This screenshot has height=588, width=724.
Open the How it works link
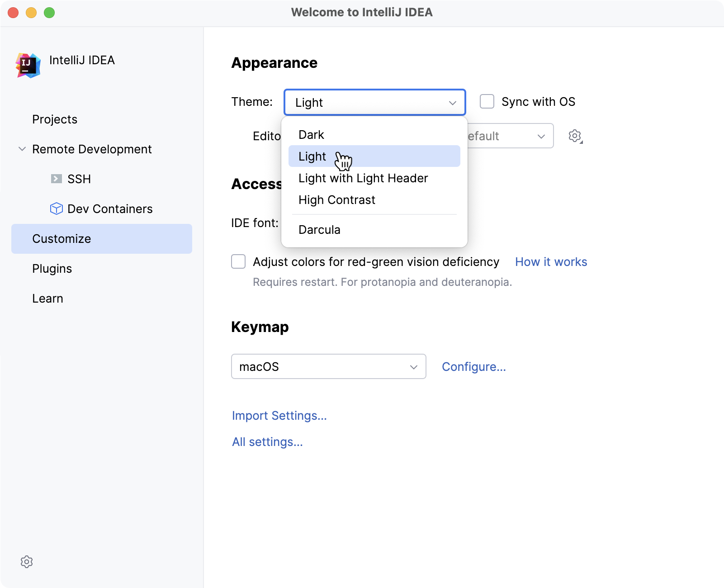point(551,262)
